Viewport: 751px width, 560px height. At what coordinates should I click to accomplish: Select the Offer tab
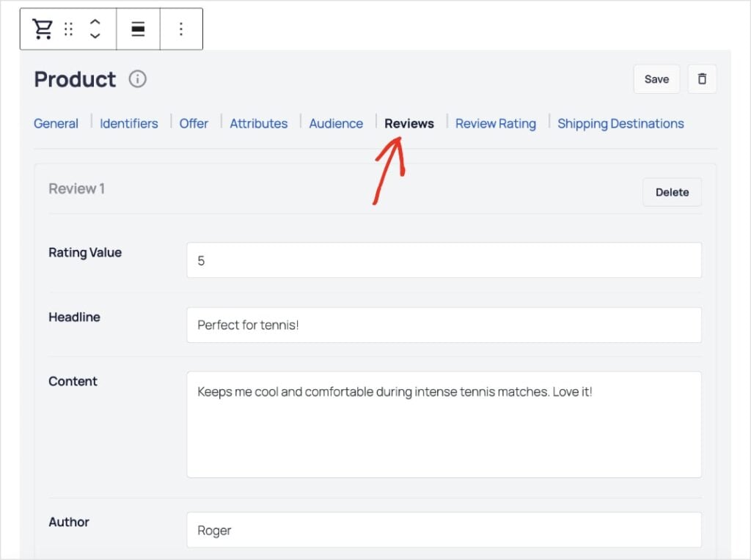[194, 123]
